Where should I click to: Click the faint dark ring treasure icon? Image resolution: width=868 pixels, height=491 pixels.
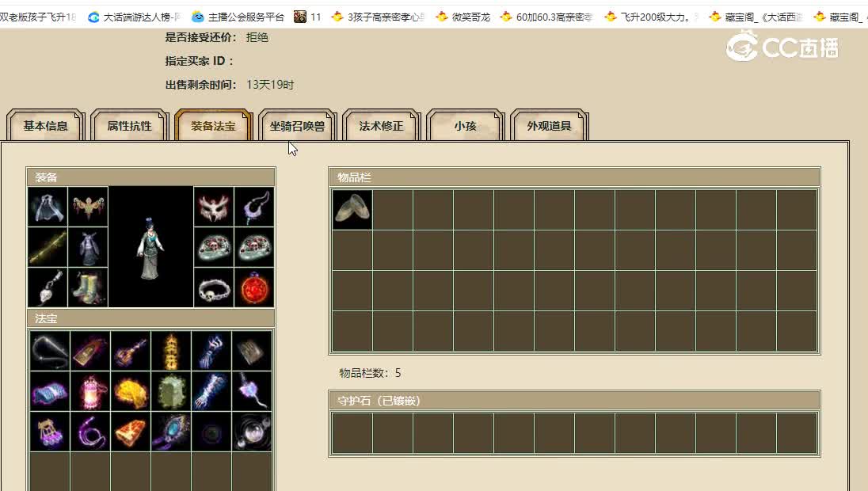[211, 432]
